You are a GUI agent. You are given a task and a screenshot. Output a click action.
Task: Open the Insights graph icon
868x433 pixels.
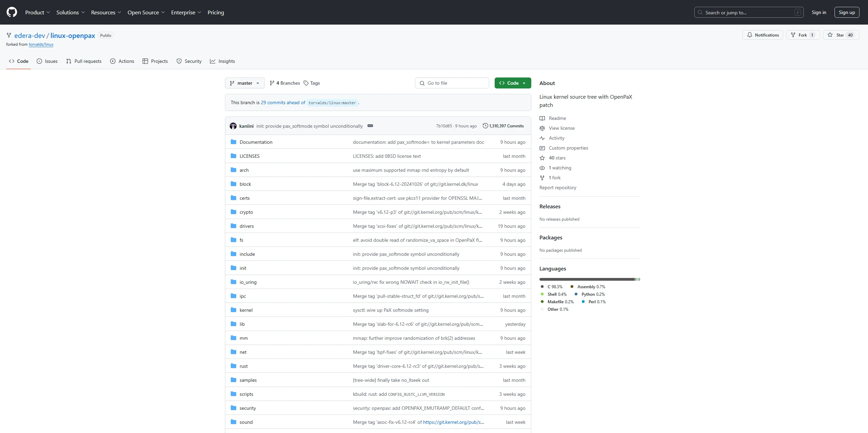[213, 61]
